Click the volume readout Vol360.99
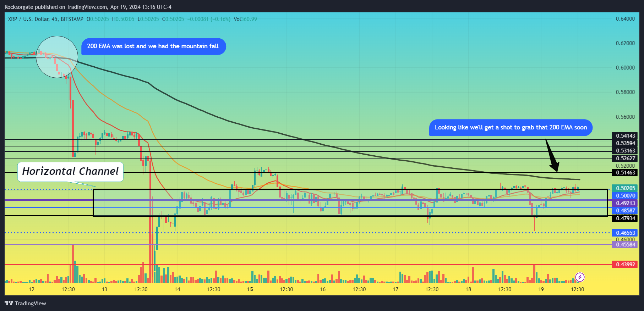The width and height of the screenshot is (644, 311). click(x=245, y=19)
